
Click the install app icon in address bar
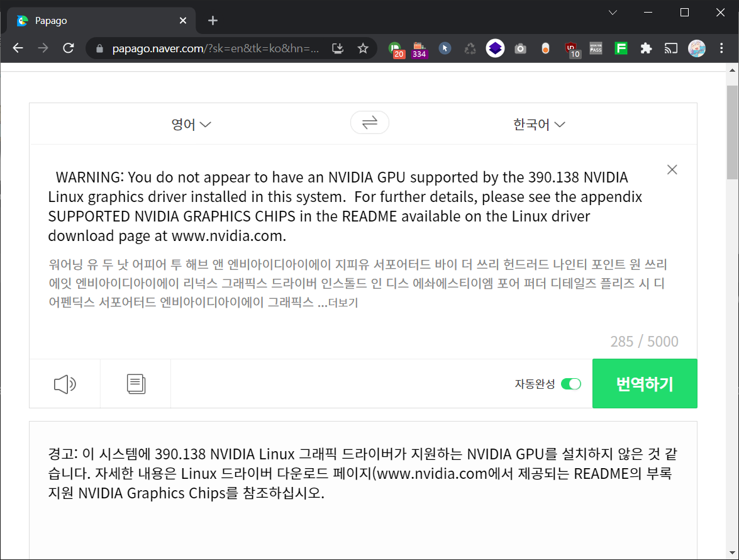coord(338,48)
